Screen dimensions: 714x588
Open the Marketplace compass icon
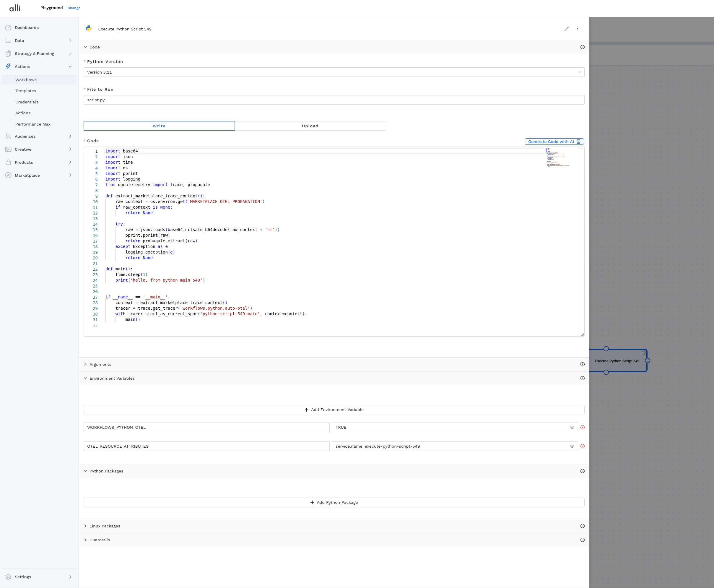[9, 175]
